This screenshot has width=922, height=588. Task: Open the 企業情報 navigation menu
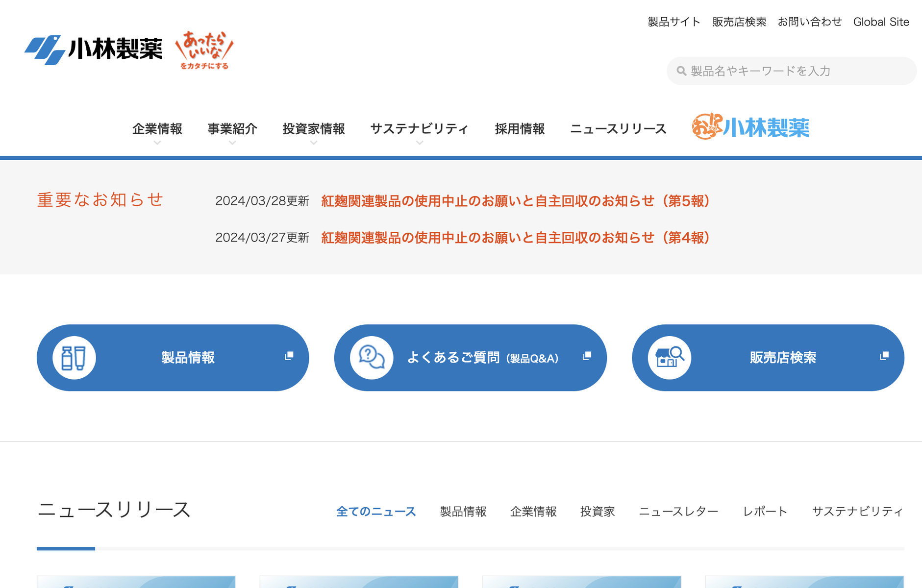pyautogui.click(x=157, y=129)
